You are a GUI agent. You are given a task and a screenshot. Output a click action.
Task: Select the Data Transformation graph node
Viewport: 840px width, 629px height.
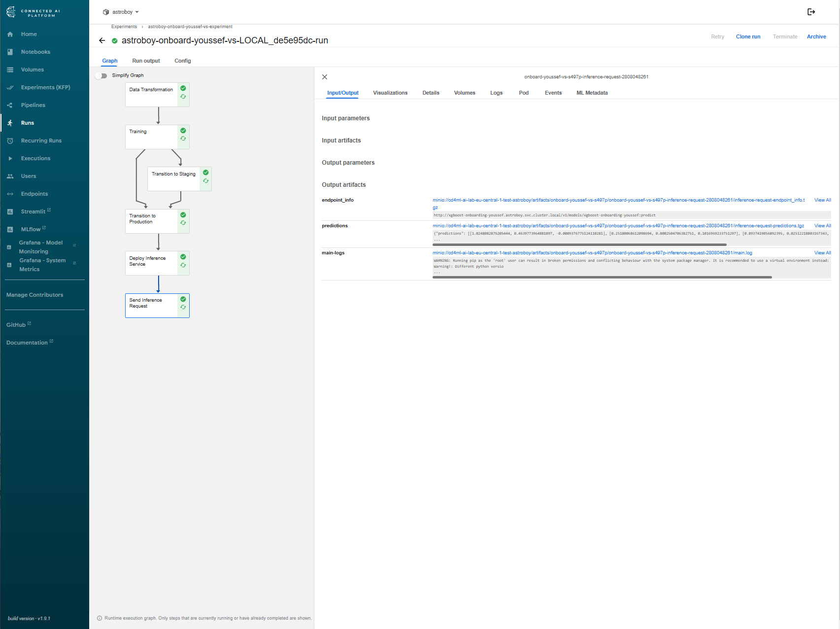pyautogui.click(x=157, y=95)
